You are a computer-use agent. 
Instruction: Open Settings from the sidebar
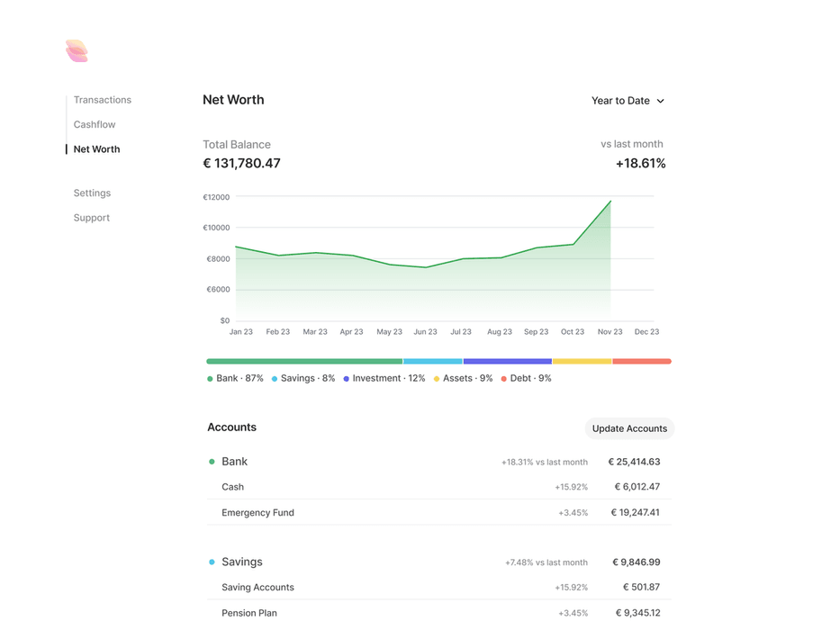[92, 193]
